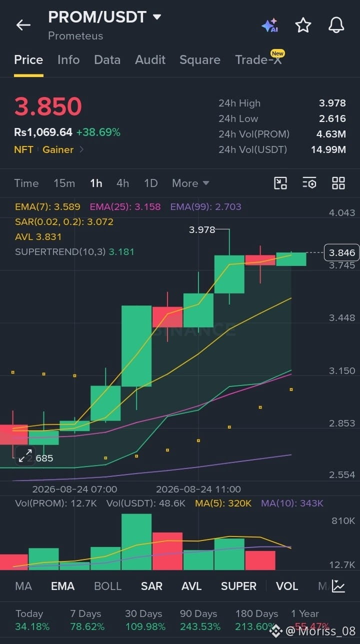Tap the Rs1,069.64 converted price
The image size is (360, 644).
pyautogui.click(x=43, y=132)
